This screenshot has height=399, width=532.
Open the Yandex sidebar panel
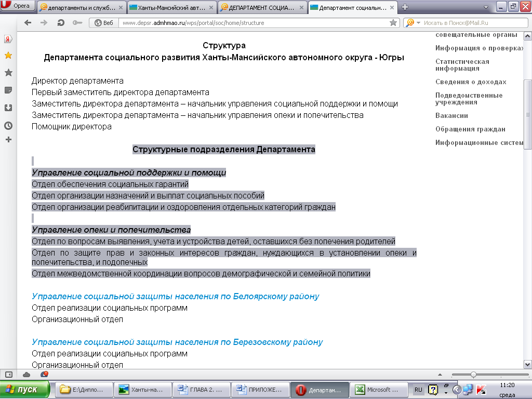tap(8, 39)
